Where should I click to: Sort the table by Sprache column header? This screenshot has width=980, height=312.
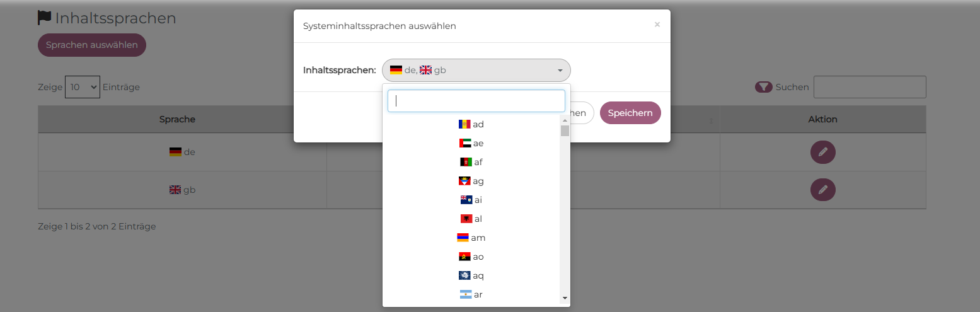tap(177, 119)
